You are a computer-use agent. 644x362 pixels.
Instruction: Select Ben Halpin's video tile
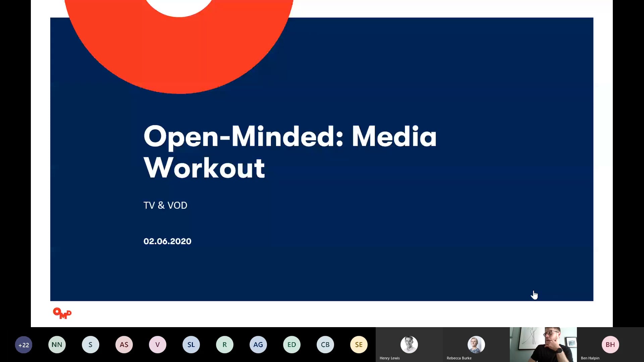coord(610,344)
